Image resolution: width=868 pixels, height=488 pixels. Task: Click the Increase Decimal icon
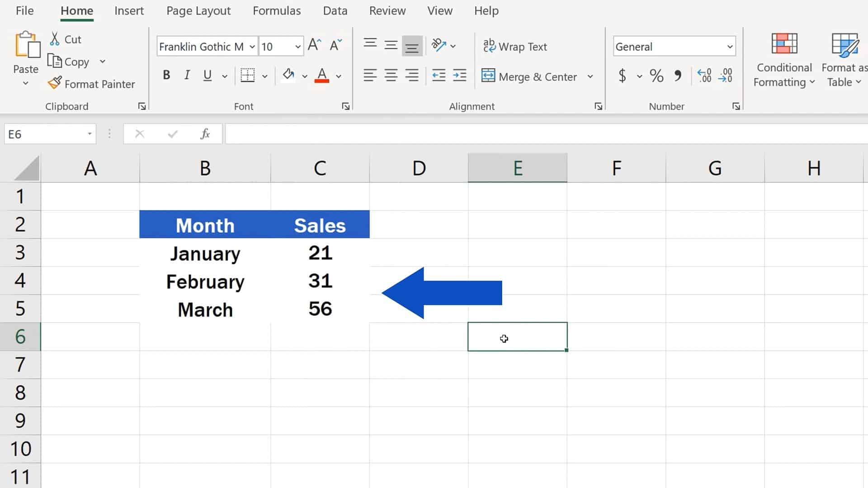[x=703, y=76]
